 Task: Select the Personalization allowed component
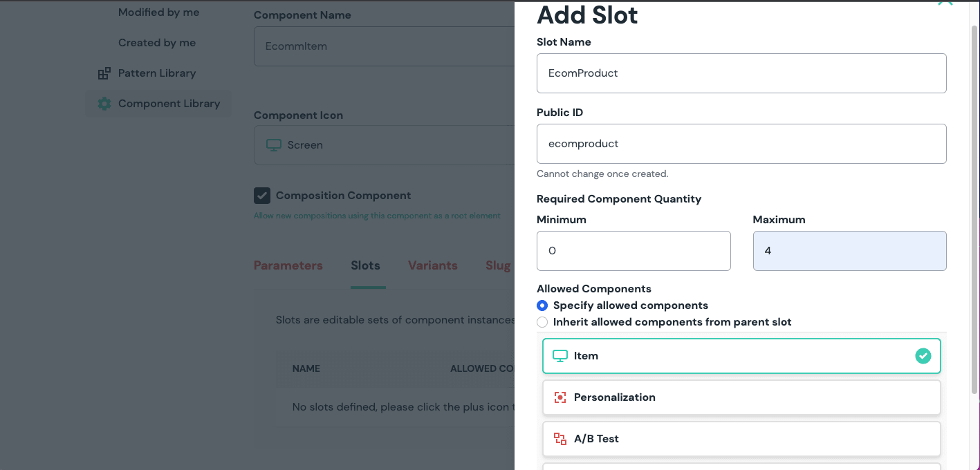click(741, 397)
